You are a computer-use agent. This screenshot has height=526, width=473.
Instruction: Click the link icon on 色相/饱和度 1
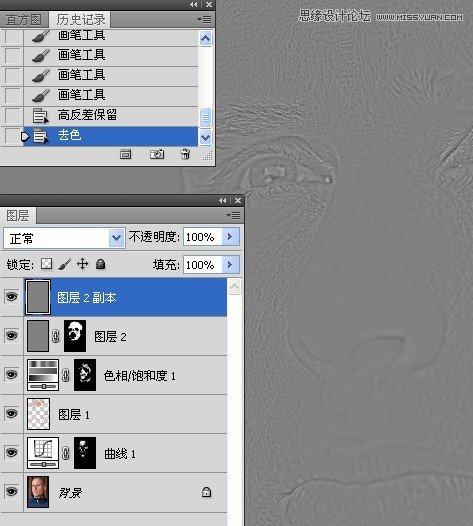(x=66, y=375)
